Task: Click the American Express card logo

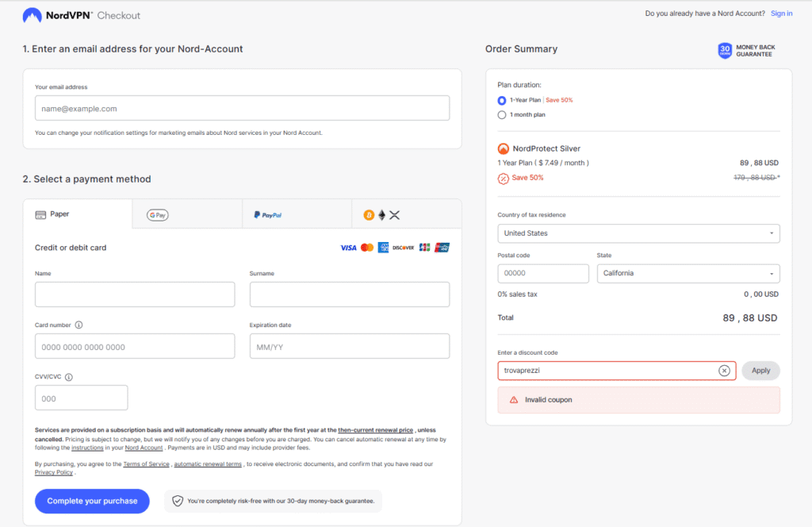Action: tap(383, 248)
